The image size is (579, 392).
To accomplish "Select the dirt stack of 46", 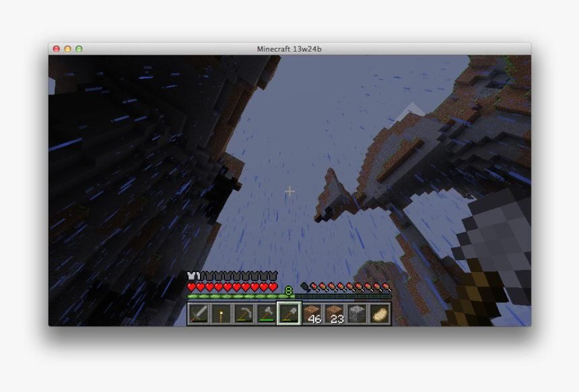I will 312,314.
